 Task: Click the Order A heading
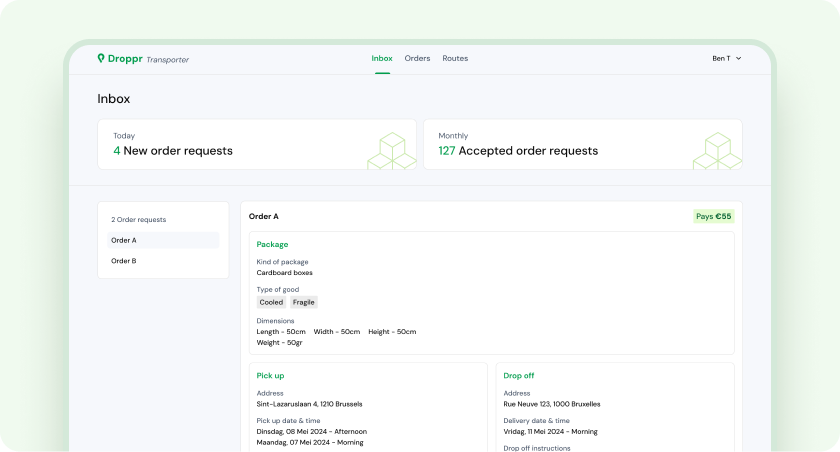[x=264, y=216]
